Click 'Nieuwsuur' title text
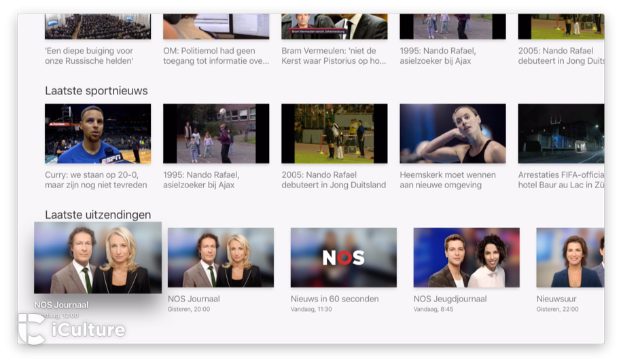 tap(556, 299)
